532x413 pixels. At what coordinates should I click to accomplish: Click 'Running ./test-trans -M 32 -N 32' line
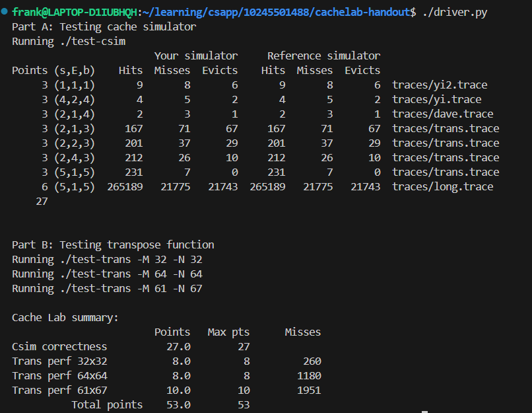coord(107,260)
